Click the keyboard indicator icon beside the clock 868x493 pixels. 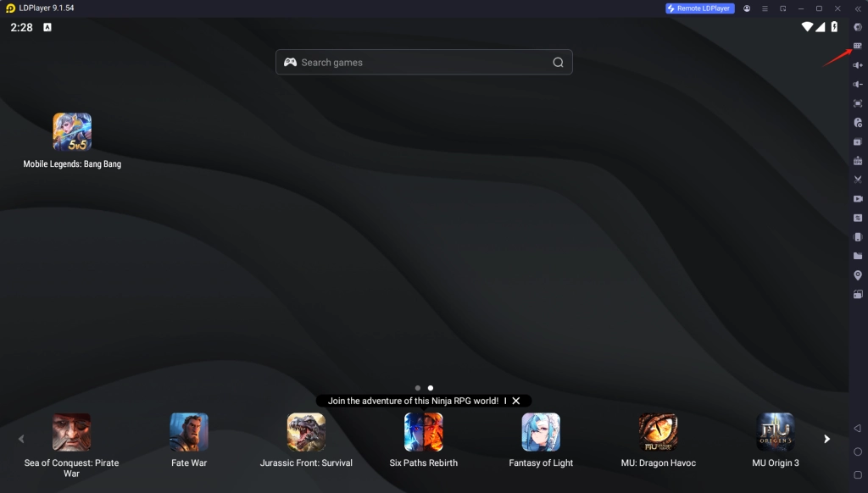47,27
